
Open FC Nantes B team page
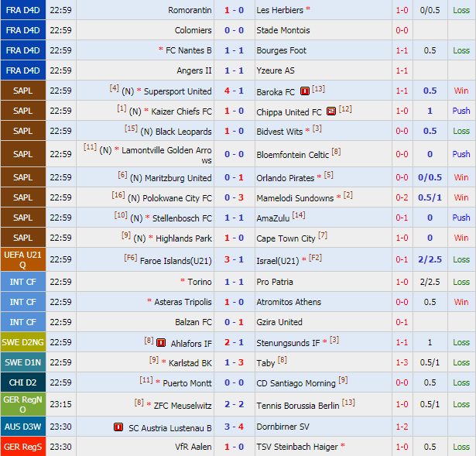[189, 50]
